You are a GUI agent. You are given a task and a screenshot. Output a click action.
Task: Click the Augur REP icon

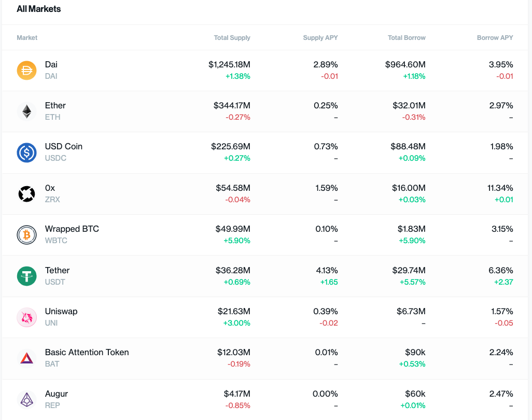click(27, 400)
